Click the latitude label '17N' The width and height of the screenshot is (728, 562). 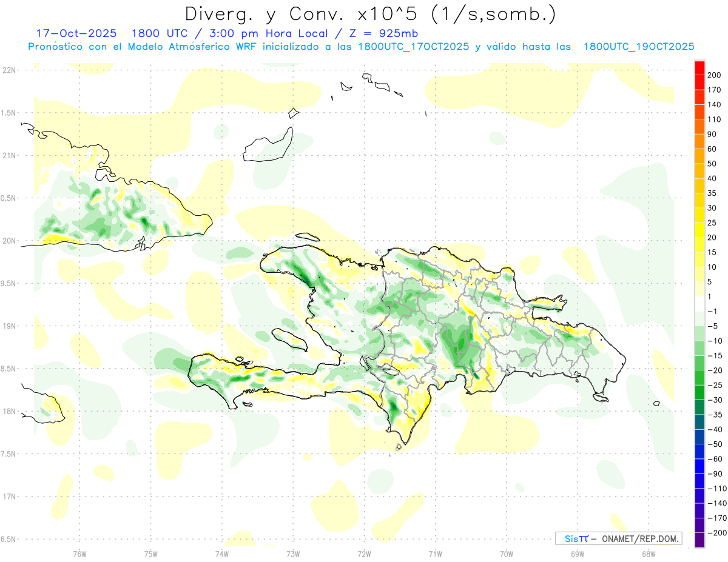point(8,497)
